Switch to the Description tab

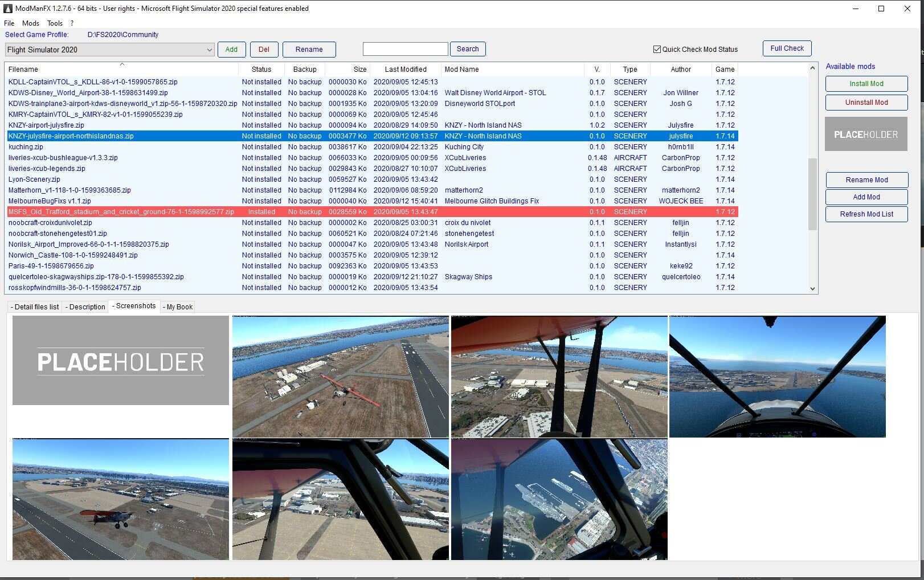85,307
